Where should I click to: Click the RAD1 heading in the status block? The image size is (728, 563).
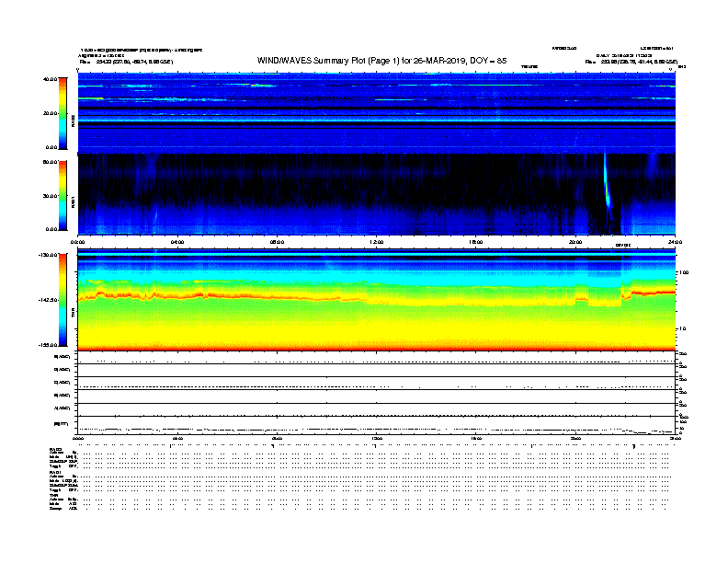pyautogui.click(x=56, y=473)
